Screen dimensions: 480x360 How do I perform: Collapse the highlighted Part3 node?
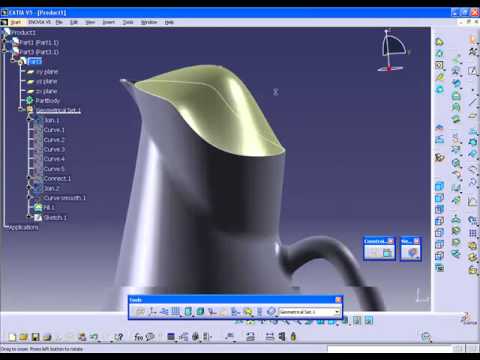13,61
